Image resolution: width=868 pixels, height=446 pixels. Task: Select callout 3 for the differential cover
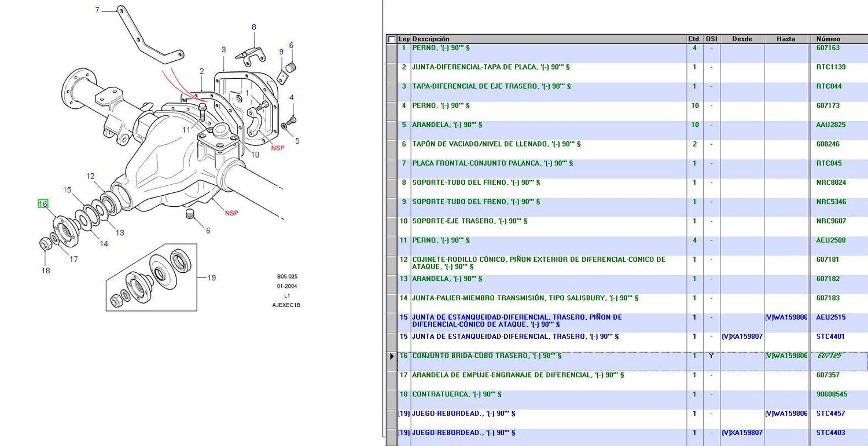coord(223,50)
